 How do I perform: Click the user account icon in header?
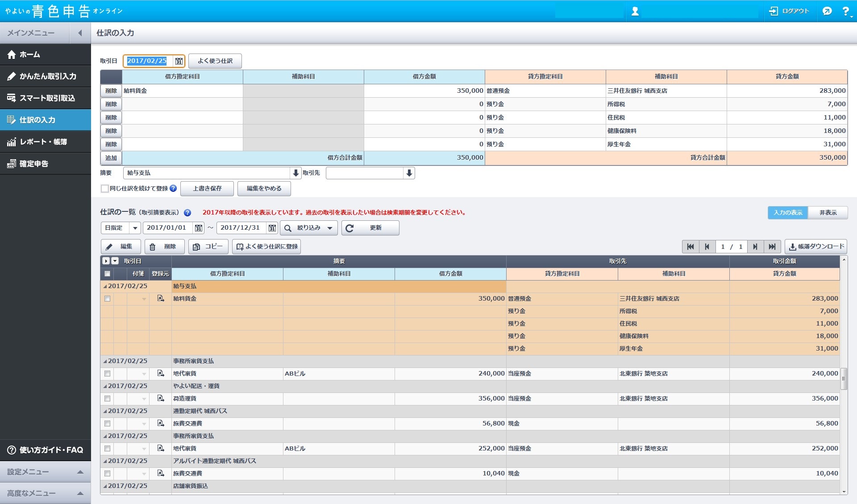click(635, 11)
